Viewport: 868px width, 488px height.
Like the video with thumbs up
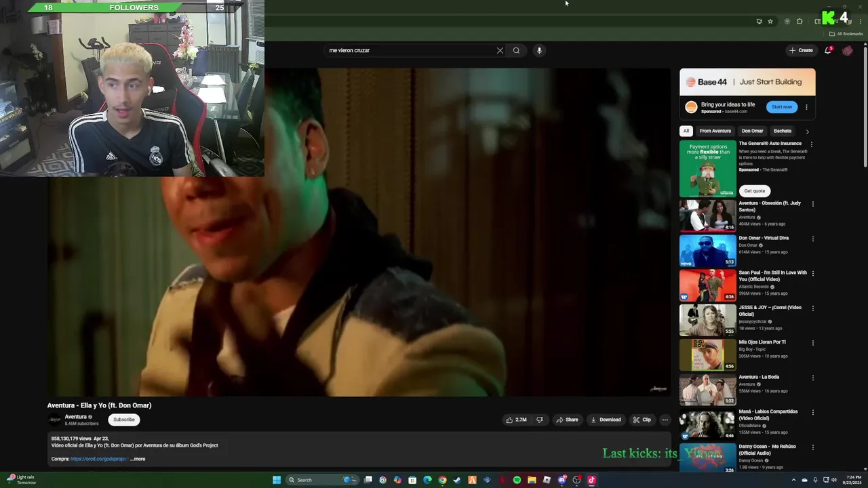[516, 420]
